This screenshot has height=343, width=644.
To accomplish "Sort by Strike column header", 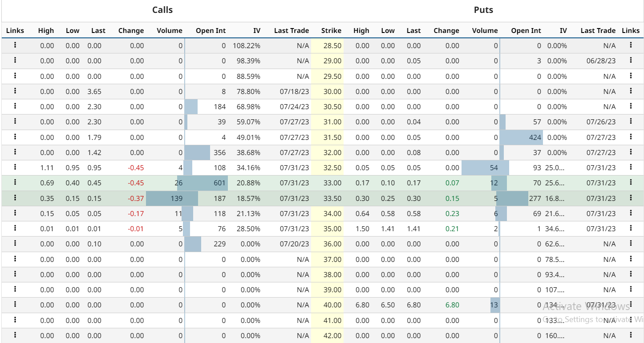I will point(331,31).
